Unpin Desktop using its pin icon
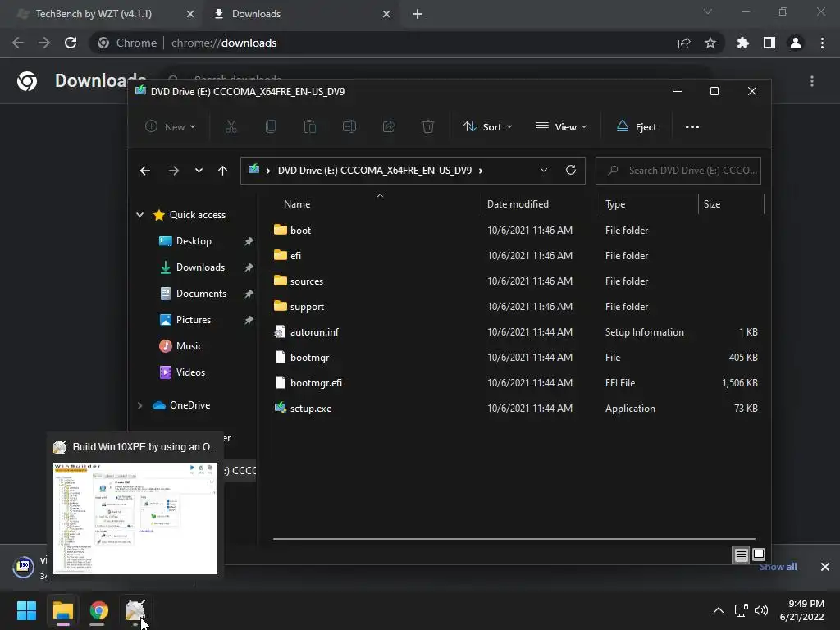The image size is (840, 630). point(249,242)
